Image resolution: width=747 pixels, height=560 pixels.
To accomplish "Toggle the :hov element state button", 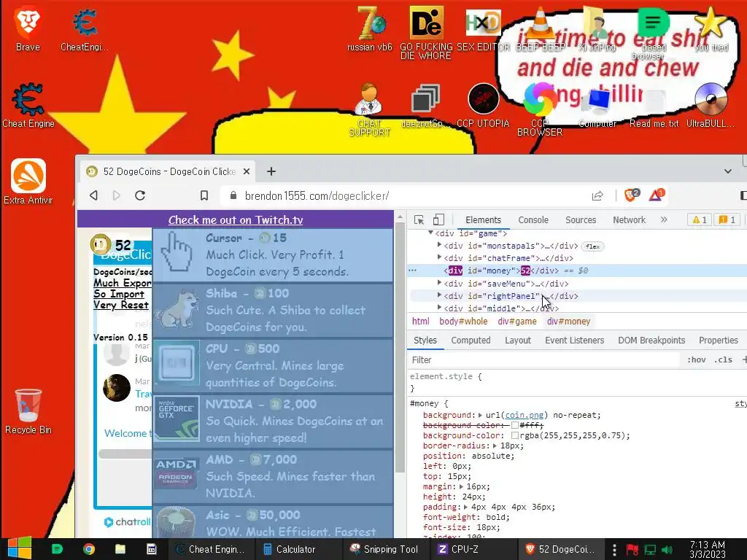I will tap(697, 360).
